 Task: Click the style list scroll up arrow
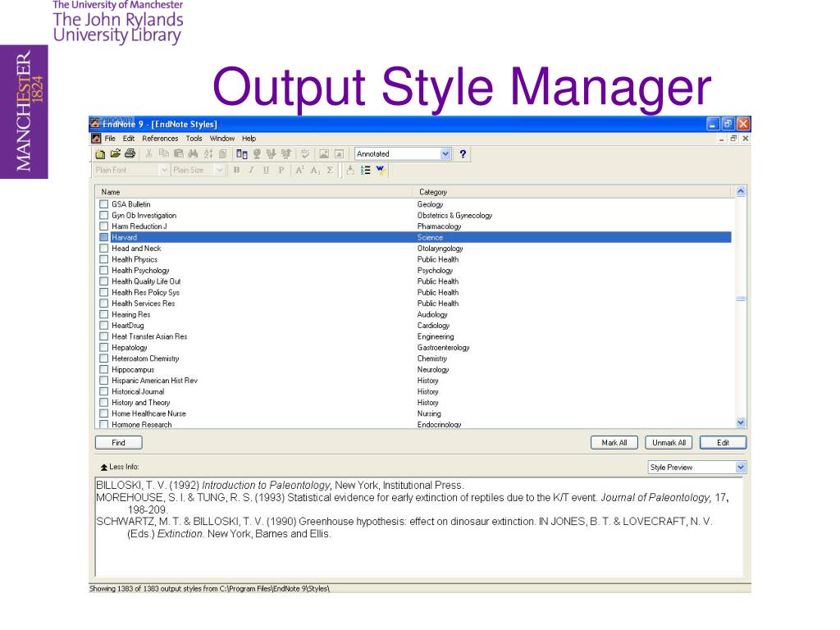(x=741, y=192)
